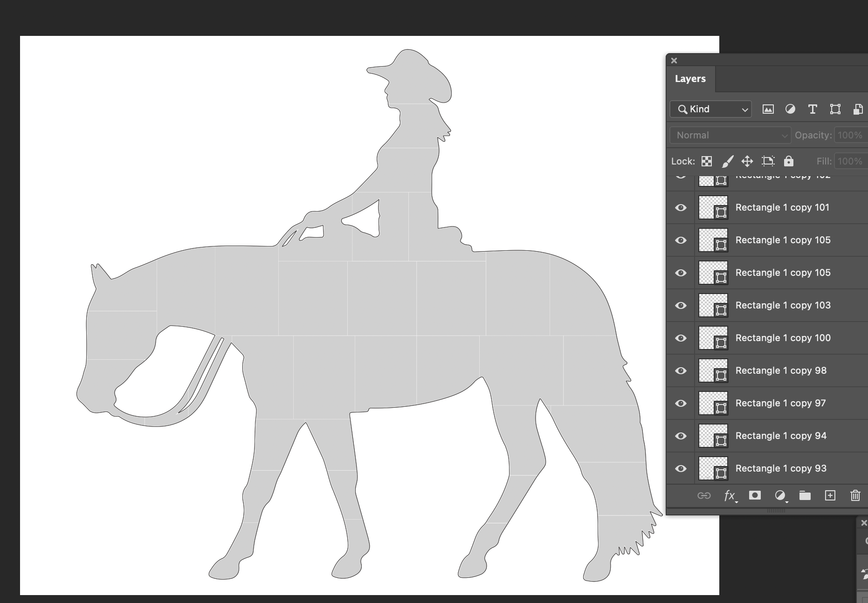Switch to the Layers tab

tap(690, 79)
